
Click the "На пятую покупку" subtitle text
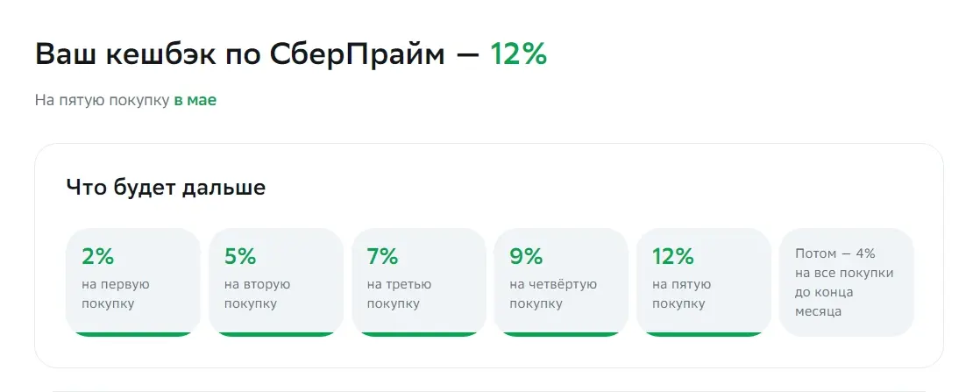[x=103, y=101]
